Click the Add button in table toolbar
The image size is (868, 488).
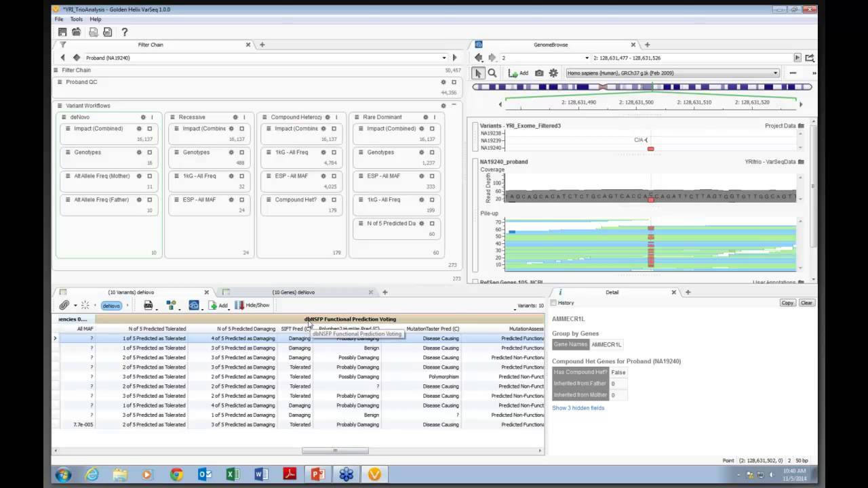coord(218,306)
